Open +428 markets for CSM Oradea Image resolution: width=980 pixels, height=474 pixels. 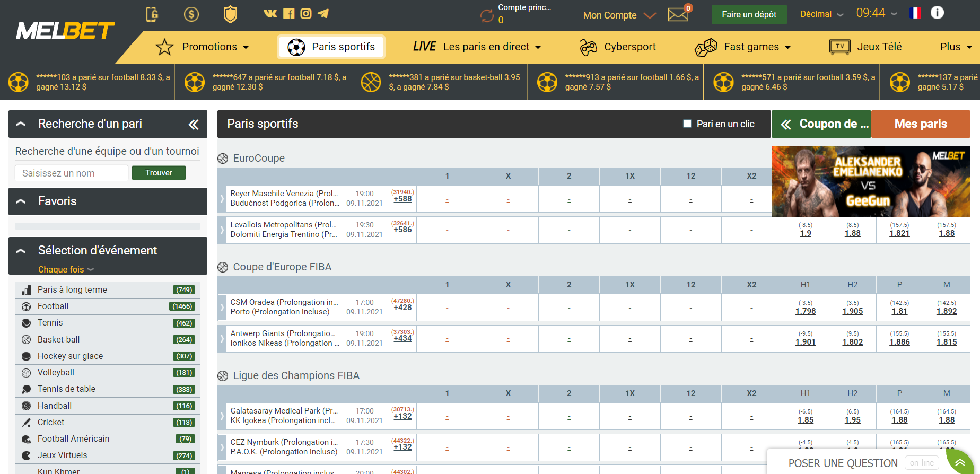402,308
